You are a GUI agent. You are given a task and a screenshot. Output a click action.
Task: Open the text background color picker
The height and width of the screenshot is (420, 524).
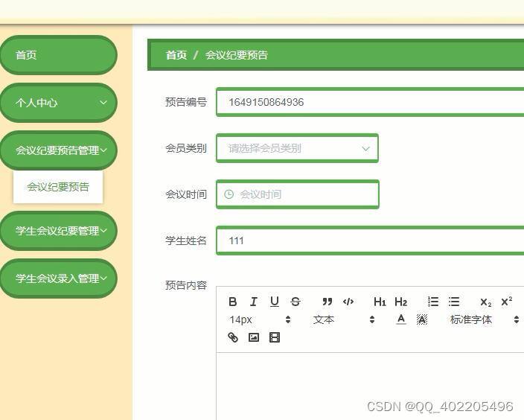pos(422,319)
